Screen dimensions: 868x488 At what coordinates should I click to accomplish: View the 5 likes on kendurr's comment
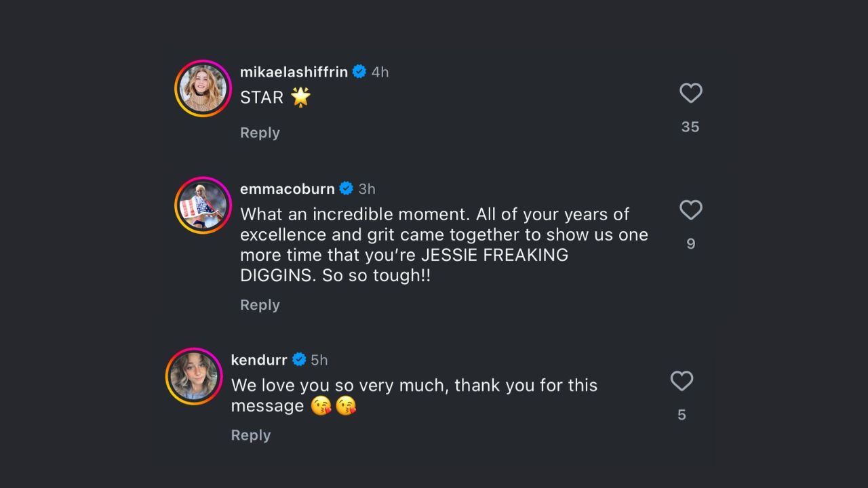tap(682, 415)
